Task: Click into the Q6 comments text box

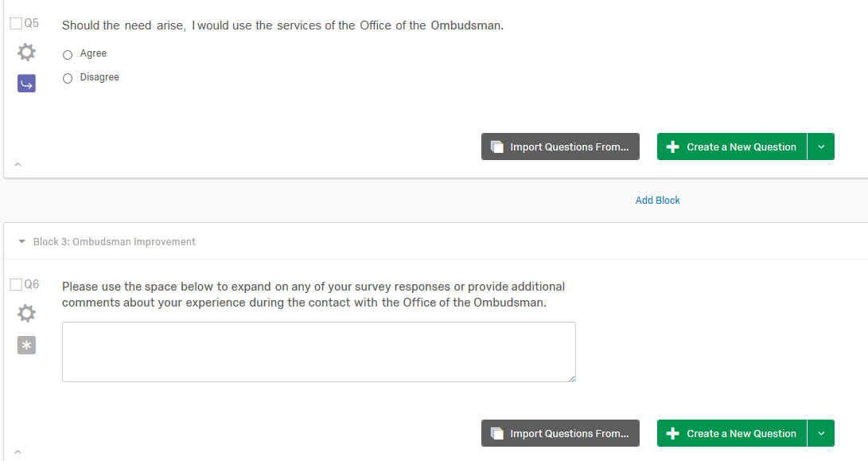Action: tap(318, 351)
